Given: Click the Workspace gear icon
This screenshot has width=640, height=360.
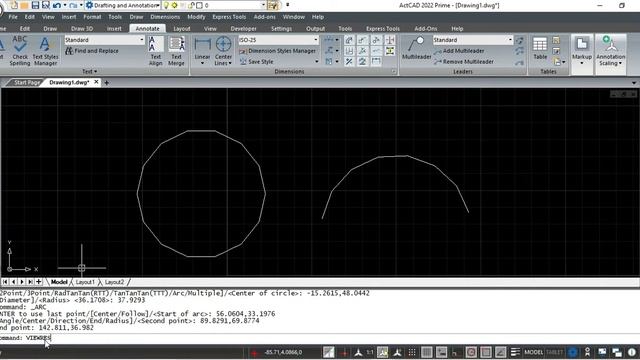Looking at the screenshot, I should point(89,5).
